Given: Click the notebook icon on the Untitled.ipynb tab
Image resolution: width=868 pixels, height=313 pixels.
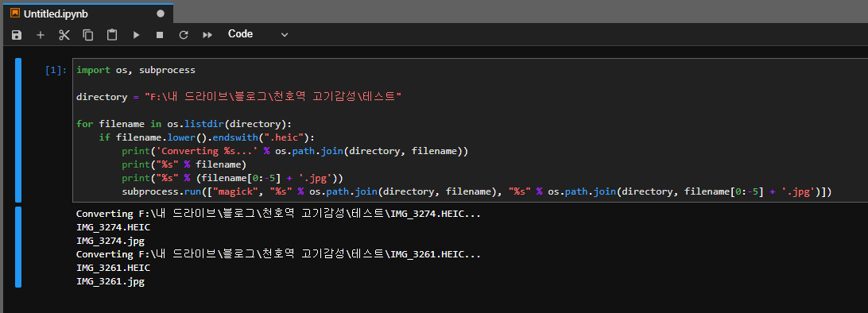Looking at the screenshot, I should [15, 14].
